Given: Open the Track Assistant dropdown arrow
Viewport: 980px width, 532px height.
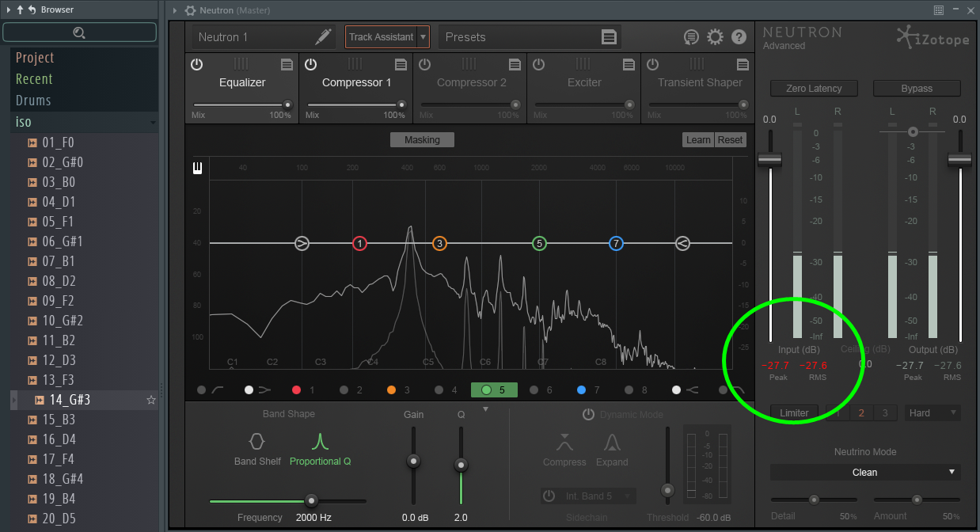Looking at the screenshot, I should point(424,37).
